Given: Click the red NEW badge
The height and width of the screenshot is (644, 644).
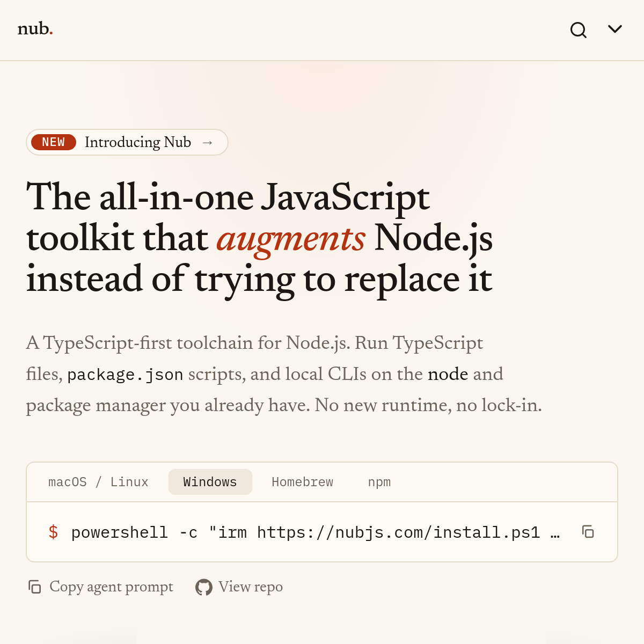Looking at the screenshot, I should coord(54,142).
